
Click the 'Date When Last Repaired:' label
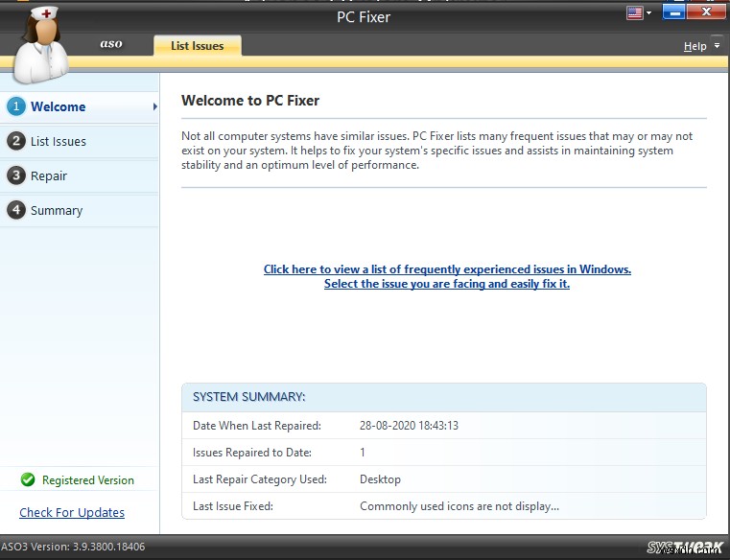click(x=257, y=426)
